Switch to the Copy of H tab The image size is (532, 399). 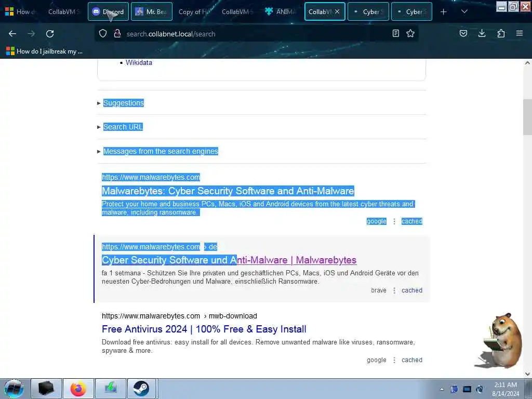[x=193, y=11]
